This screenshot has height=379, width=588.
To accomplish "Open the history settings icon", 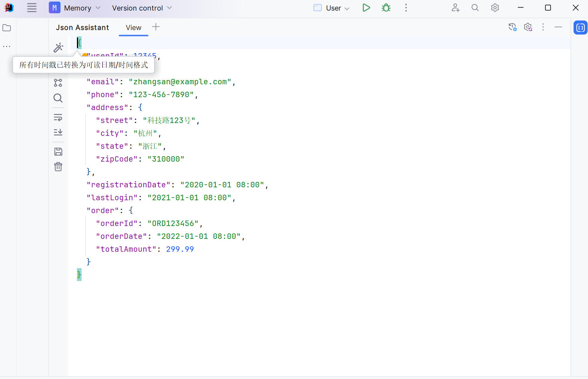I will [512, 27].
